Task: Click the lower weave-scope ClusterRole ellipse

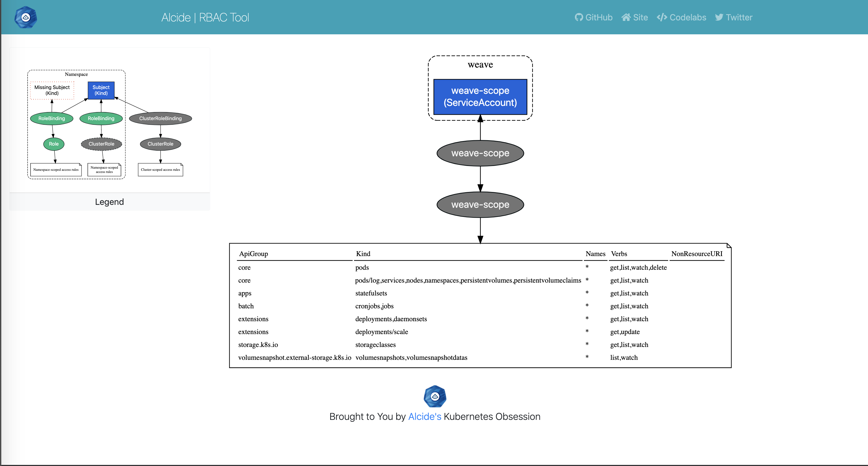Action: pyautogui.click(x=480, y=205)
